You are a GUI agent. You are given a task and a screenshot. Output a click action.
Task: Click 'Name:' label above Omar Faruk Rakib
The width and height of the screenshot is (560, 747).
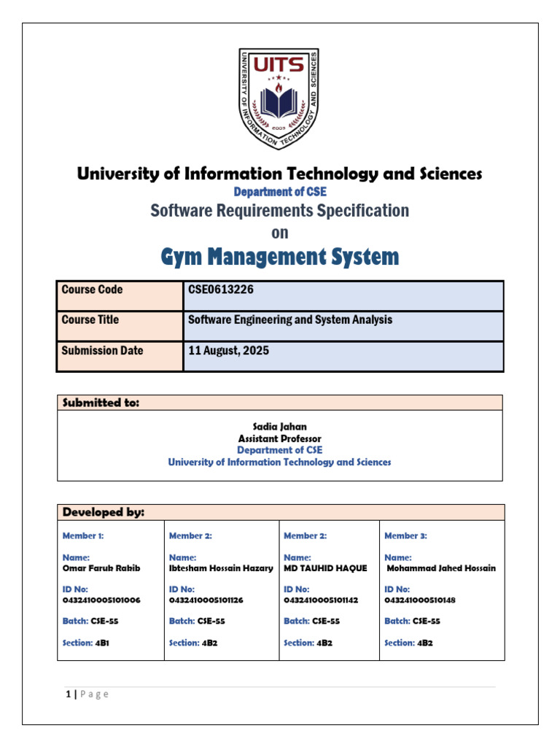76,557
